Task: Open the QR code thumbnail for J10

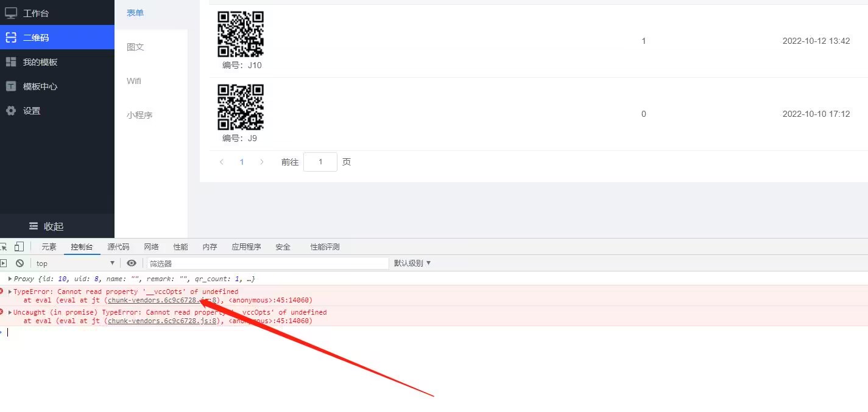Action: point(241,34)
